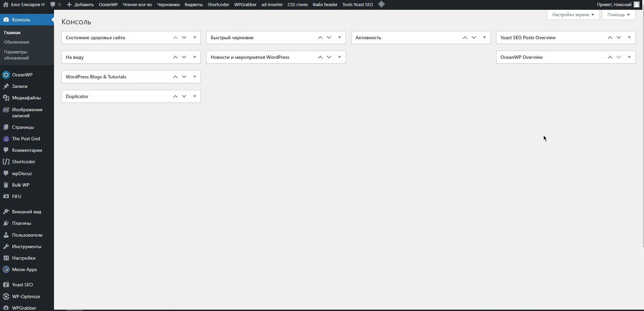Open Виджеты in the admin bar
Image resolution: width=644 pixels, height=311 pixels.
193,5
